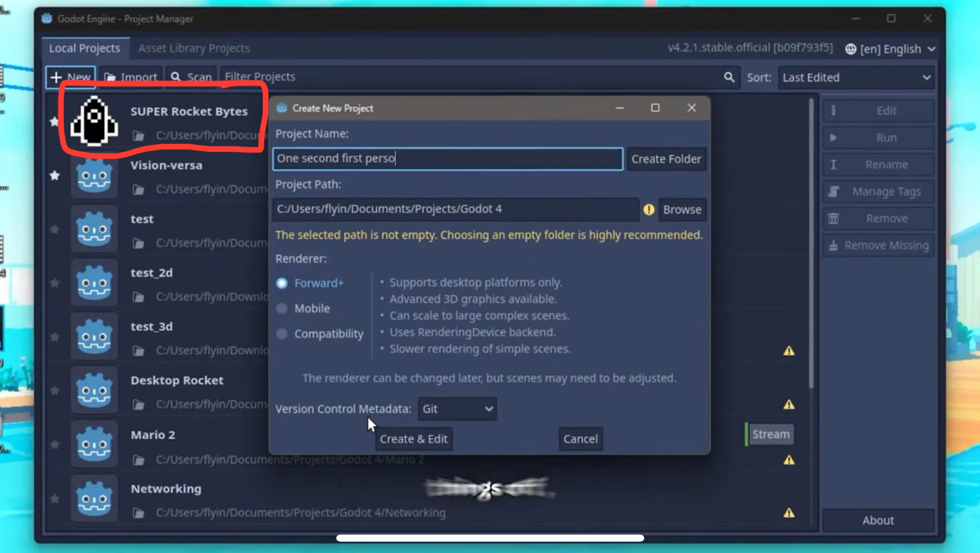This screenshot has height=553, width=980.
Task: Open the Version Control Metadata dropdown
Action: (x=456, y=409)
